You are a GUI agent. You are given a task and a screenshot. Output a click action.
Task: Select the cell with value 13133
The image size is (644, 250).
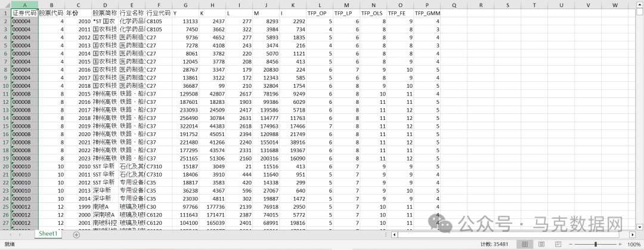(185, 21)
